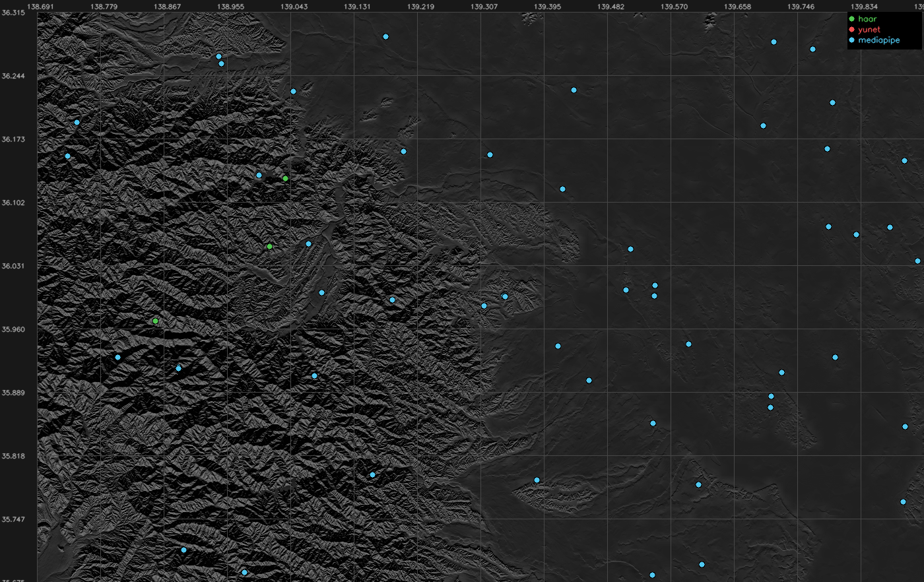Click latitude label 36.173
The width and height of the screenshot is (924, 582).
[x=13, y=139]
